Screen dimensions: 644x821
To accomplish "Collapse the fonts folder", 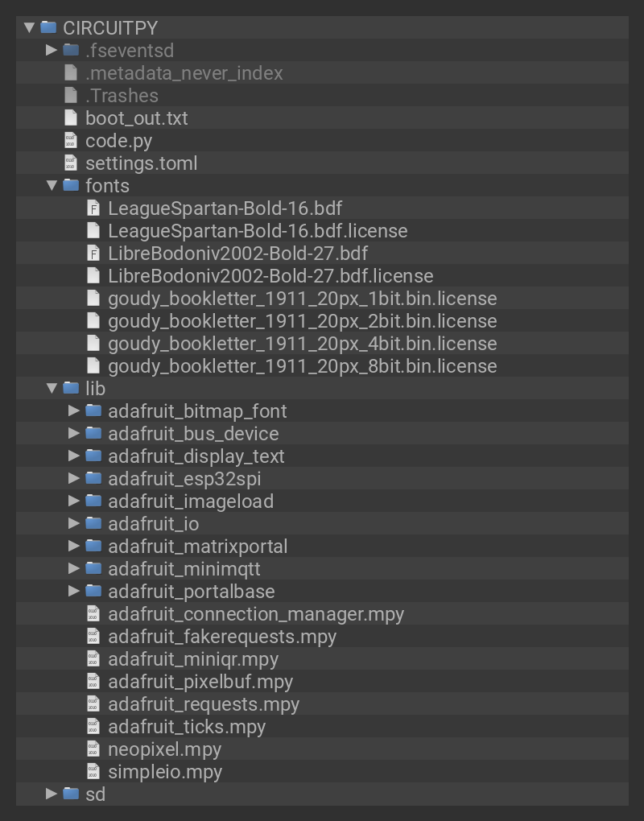I will 52,186.
